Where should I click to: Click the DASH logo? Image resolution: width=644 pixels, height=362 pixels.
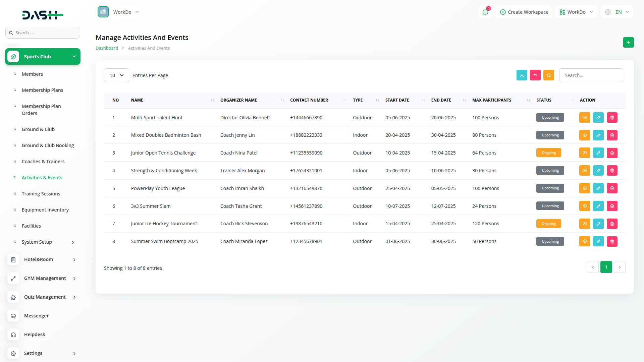point(43,15)
